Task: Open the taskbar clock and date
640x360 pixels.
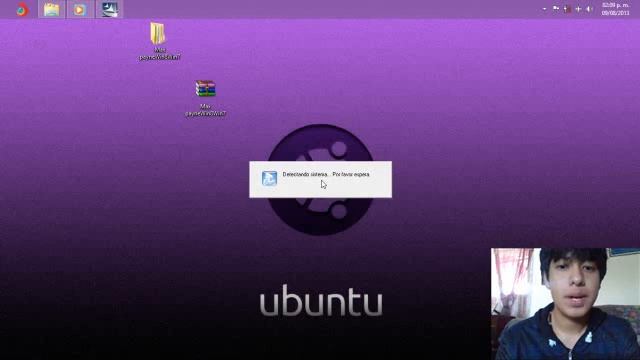Action: (616, 9)
